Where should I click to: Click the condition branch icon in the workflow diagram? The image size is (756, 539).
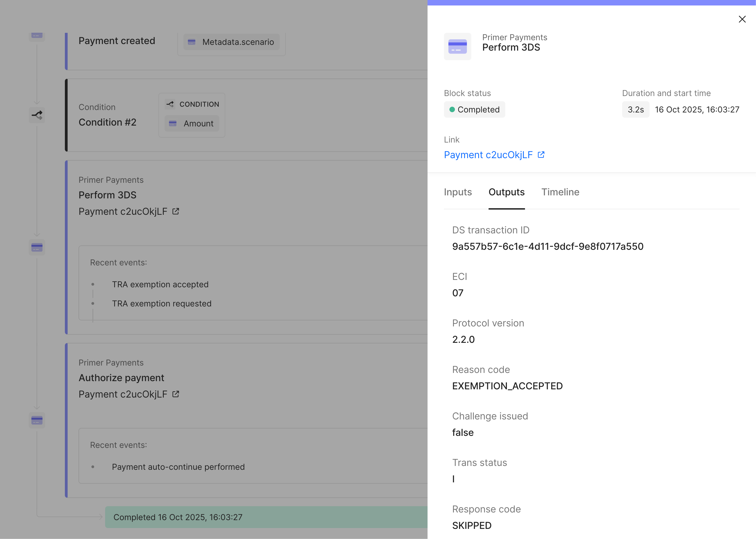click(36, 115)
